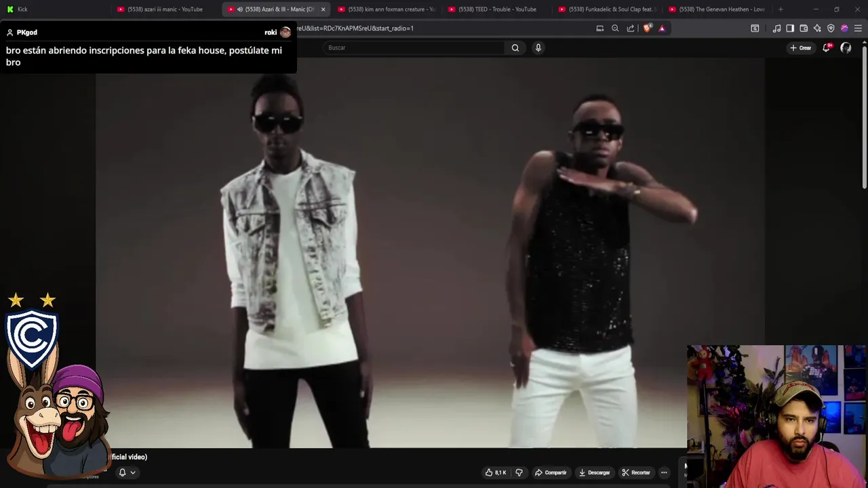Open the more actions three-dot menu
Image resolution: width=868 pixels, height=488 pixels.
[x=664, y=472]
